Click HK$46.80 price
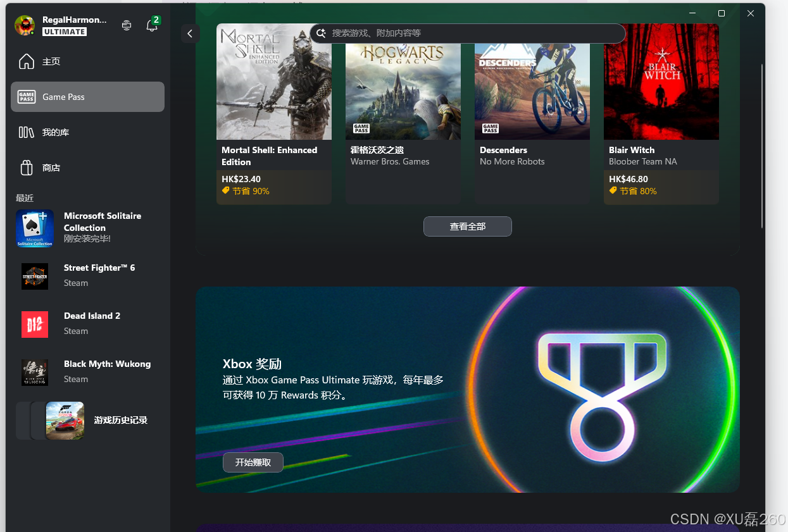788x532 pixels. pyautogui.click(x=629, y=179)
